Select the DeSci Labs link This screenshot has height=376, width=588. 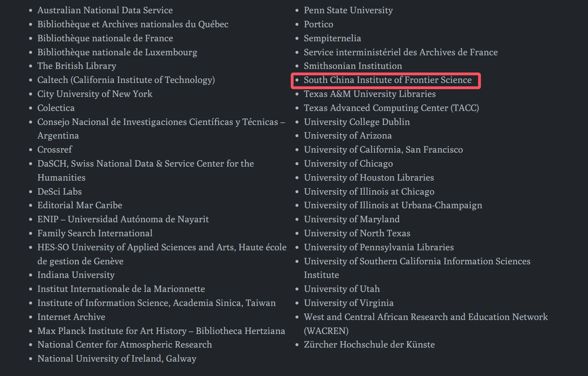[x=59, y=192]
